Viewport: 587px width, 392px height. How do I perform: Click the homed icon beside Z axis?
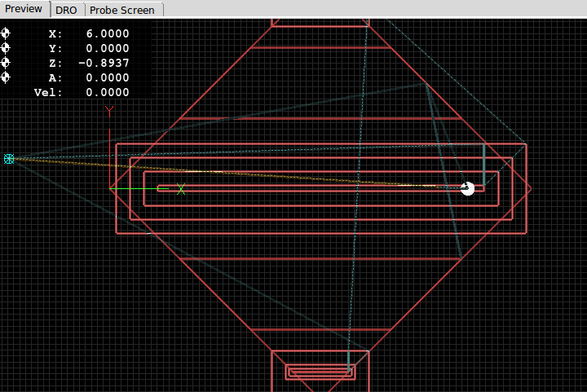coord(6,63)
